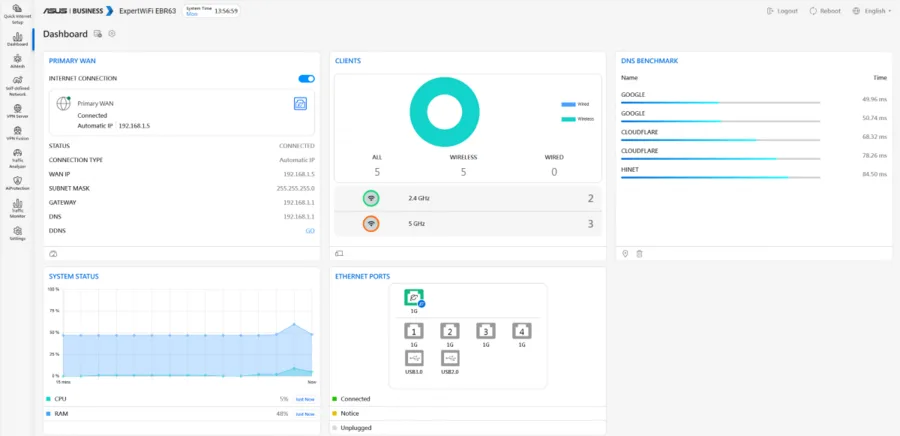The height and width of the screenshot is (436, 900).
Task: Click client list icon at Clients footer
Action: point(339,254)
